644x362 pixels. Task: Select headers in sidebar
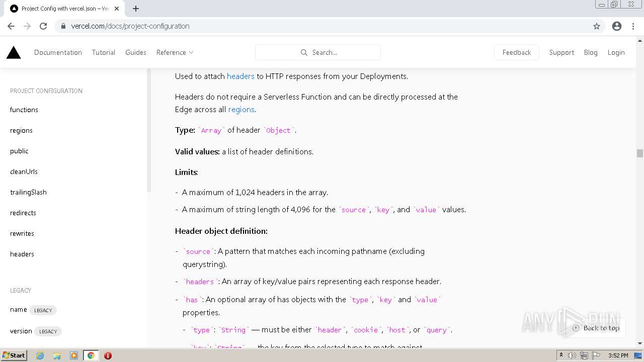(22, 254)
